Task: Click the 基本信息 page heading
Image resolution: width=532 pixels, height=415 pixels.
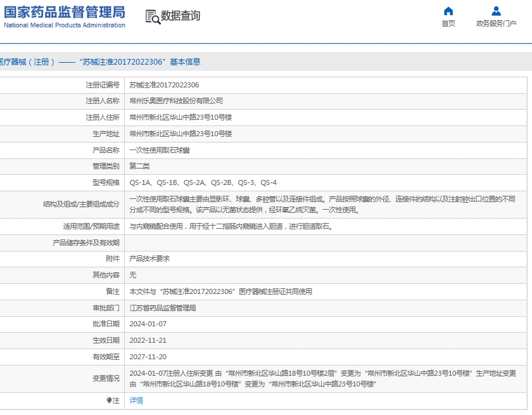Action: [185, 61]
